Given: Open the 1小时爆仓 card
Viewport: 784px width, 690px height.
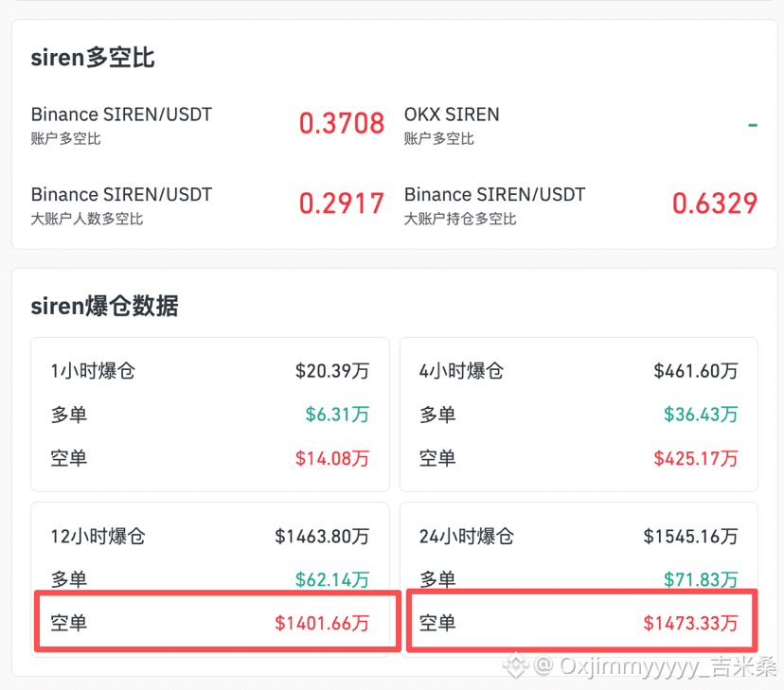Looking at the screenshot, I should (210, 415).
